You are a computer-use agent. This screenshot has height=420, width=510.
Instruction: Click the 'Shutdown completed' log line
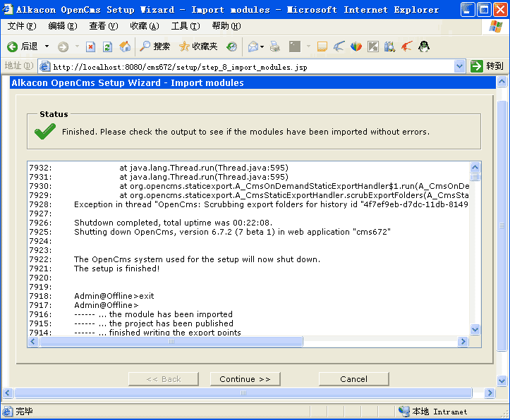[173, 223]
